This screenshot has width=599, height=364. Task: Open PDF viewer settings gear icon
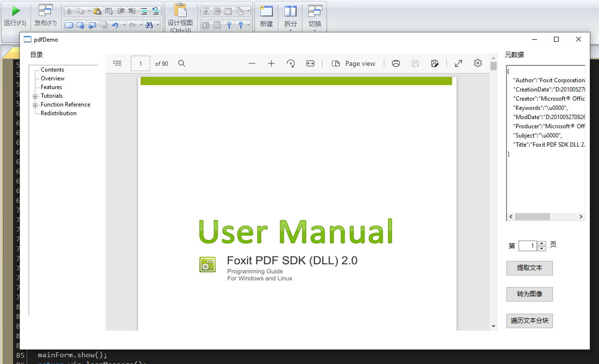[x=478, y=63]
